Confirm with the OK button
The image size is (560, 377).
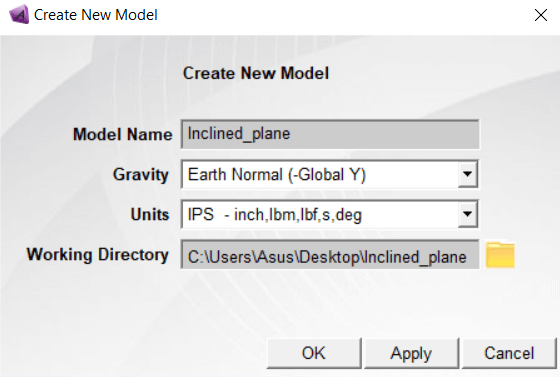click(314, 353)
